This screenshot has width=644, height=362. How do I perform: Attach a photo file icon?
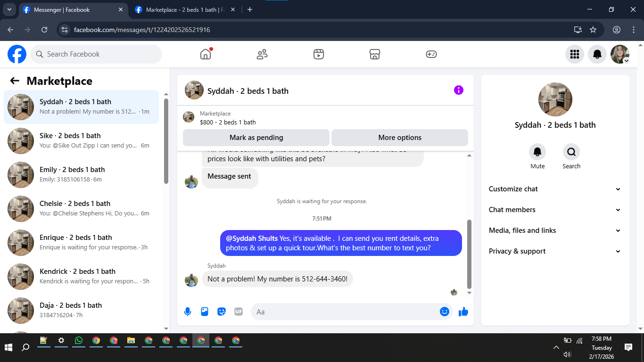tap(205, 312)
